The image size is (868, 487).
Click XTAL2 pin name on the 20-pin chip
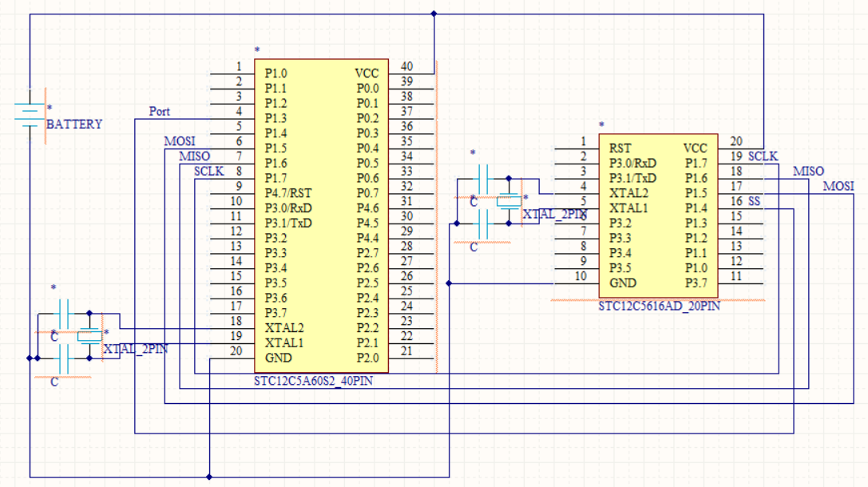pyautogui.click(x=628, y=192)
